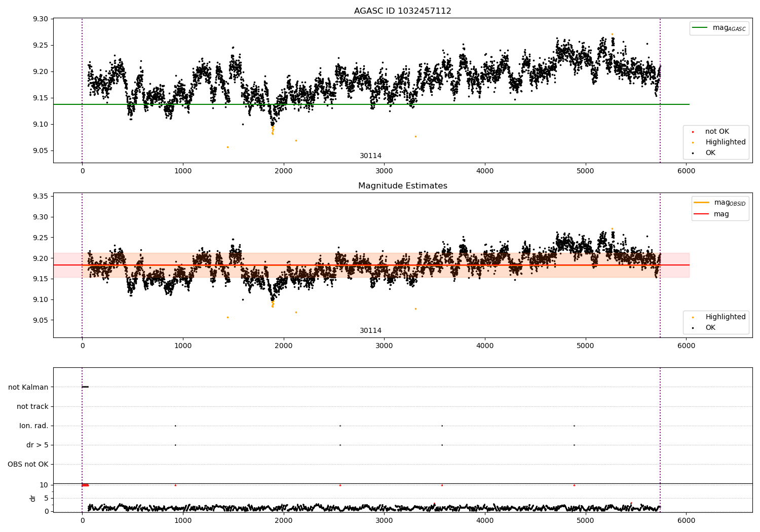Click the orange line swatch beside mag OBSID legend
760x532 pixels.
coord(702,203)
